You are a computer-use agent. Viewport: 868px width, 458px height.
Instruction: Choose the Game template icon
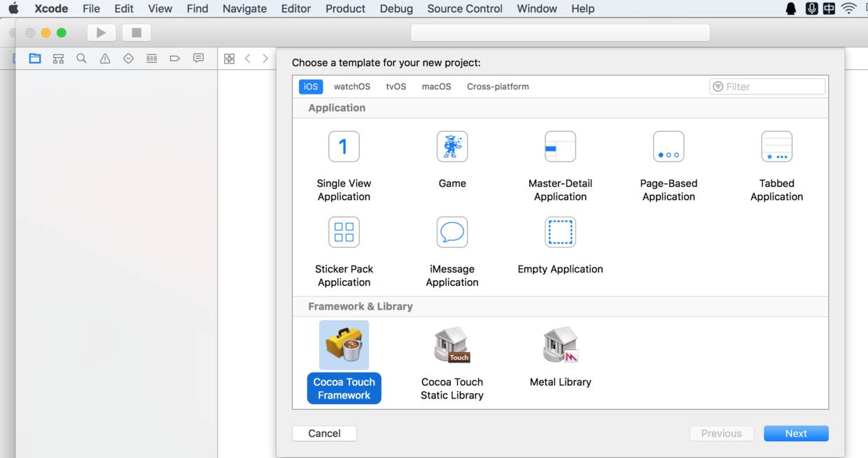(452, 146)
